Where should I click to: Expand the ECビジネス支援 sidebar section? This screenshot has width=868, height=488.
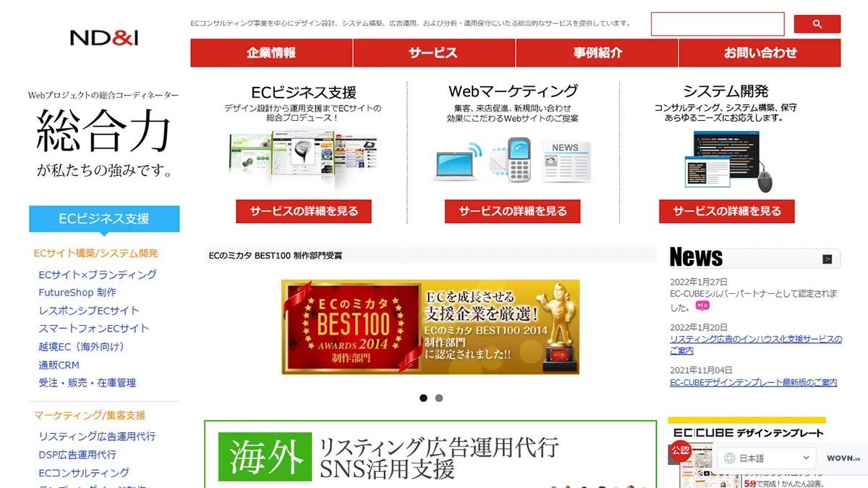pos(104,219)
